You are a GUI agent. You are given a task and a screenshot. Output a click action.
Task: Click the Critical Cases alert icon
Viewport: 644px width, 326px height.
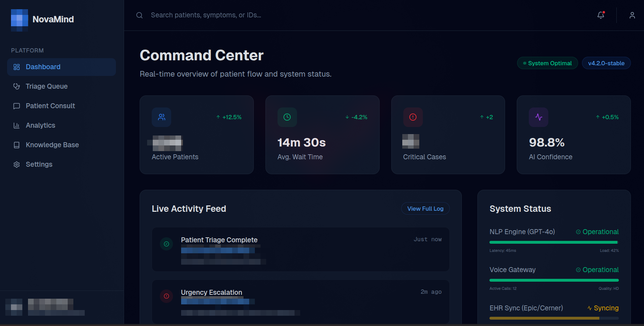point(413,117)
